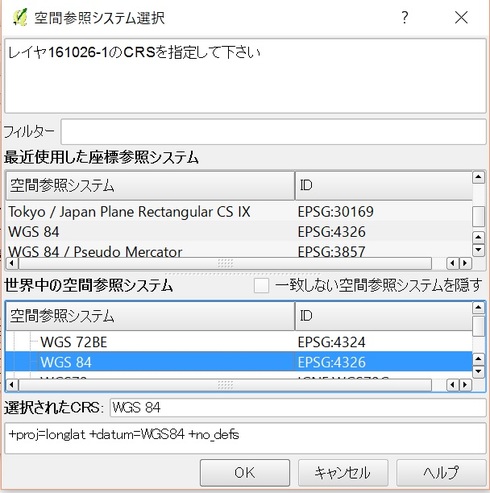490x493 pixels.
Task: Click left arrow of recent CRS horizontal scrollbar
Action: 12,263
